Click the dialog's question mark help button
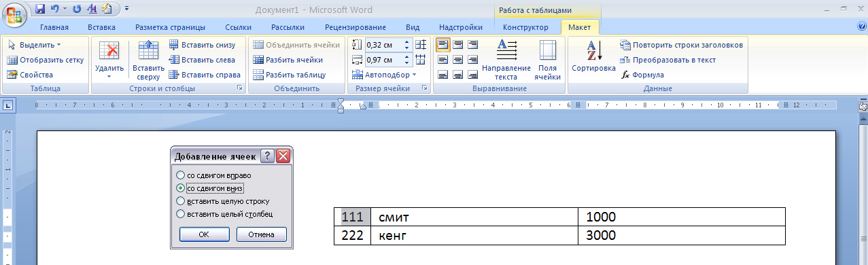Viewport: 868px width, 265px height. (x=268, y=156)
